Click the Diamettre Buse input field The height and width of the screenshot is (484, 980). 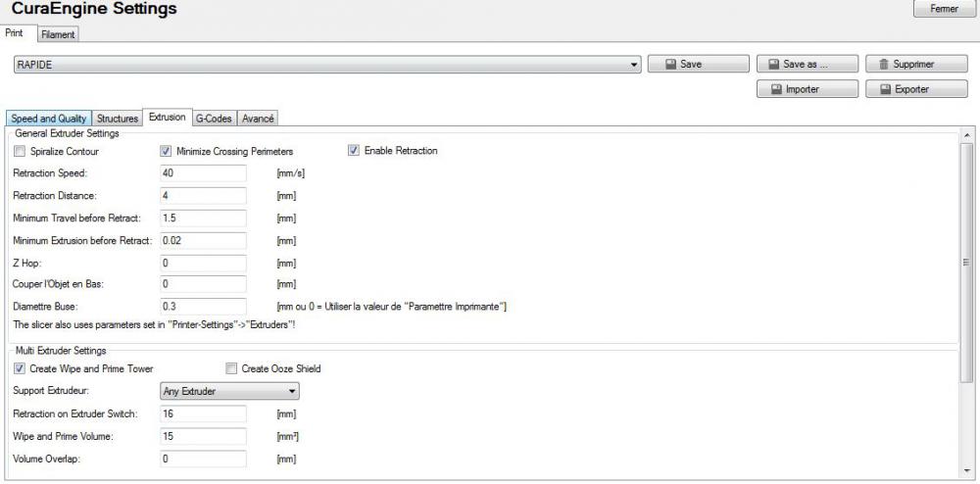(x=203, y=307)
